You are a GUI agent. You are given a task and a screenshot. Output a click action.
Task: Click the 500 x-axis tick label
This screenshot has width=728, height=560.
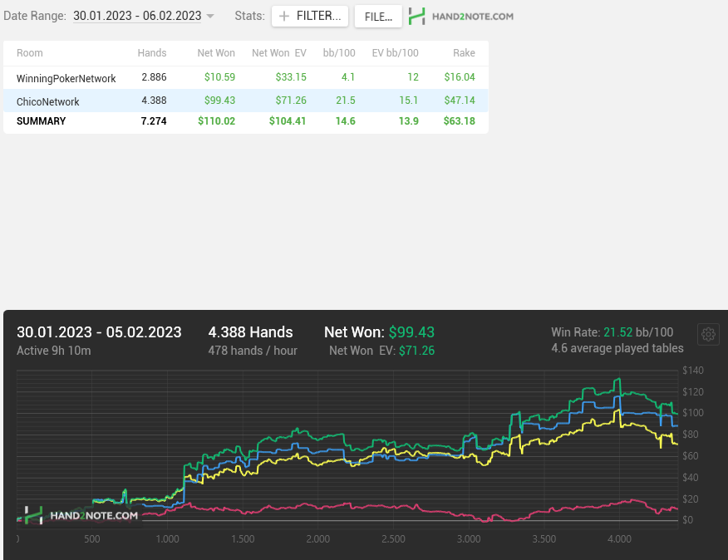(92, 539)
